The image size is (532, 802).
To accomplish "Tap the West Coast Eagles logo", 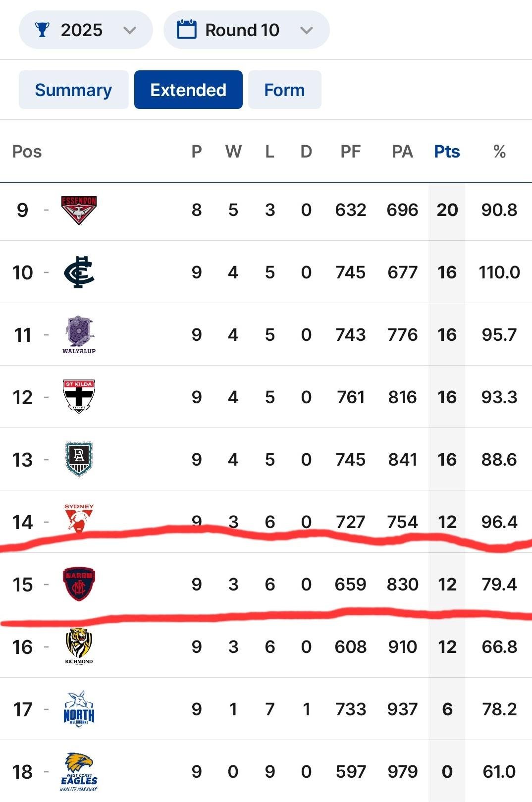I will point(79,772).
